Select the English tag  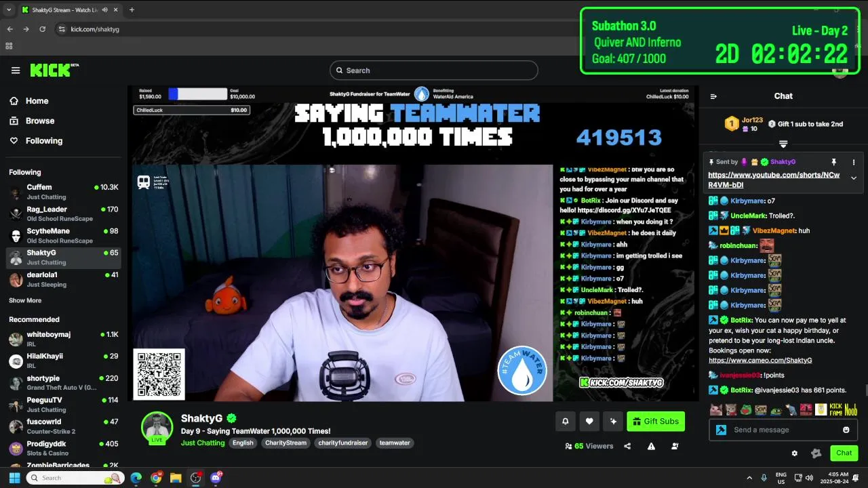tap(243, 443)
